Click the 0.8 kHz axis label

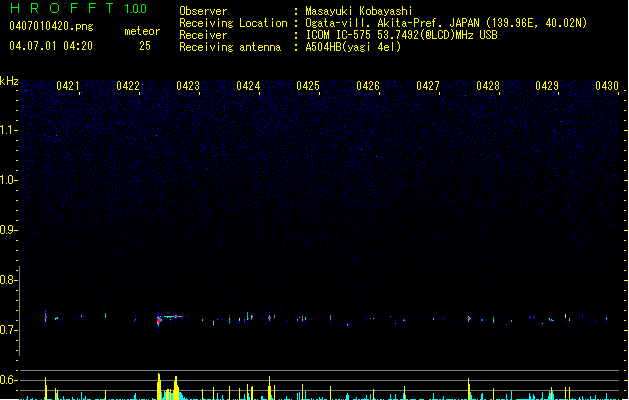pyautogui.click(x=8, y=280)
